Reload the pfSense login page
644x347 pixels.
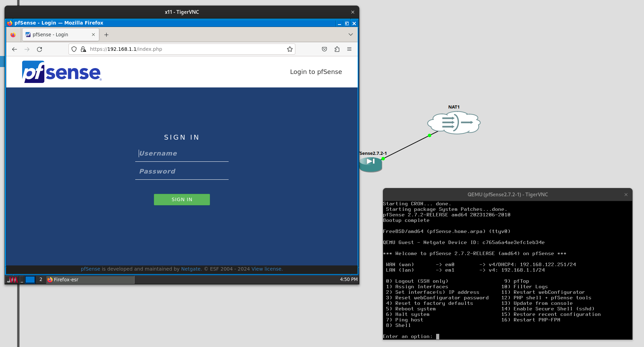pyautogui.click(x=39, y=49)
